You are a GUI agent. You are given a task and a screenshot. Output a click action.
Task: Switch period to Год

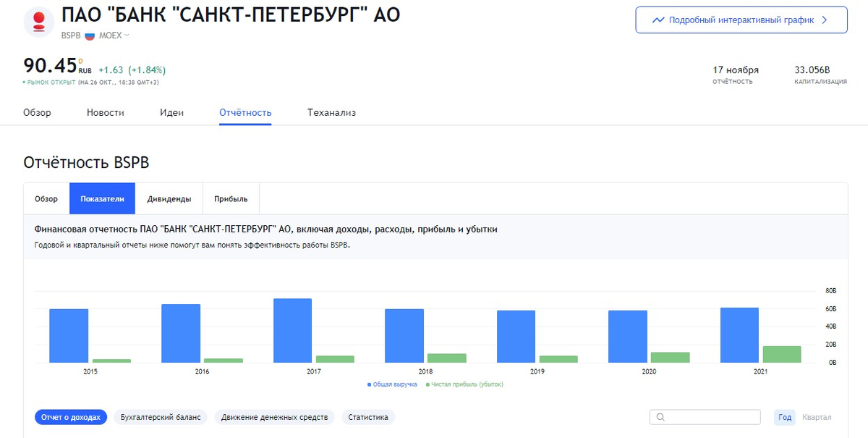pos(785,417)
